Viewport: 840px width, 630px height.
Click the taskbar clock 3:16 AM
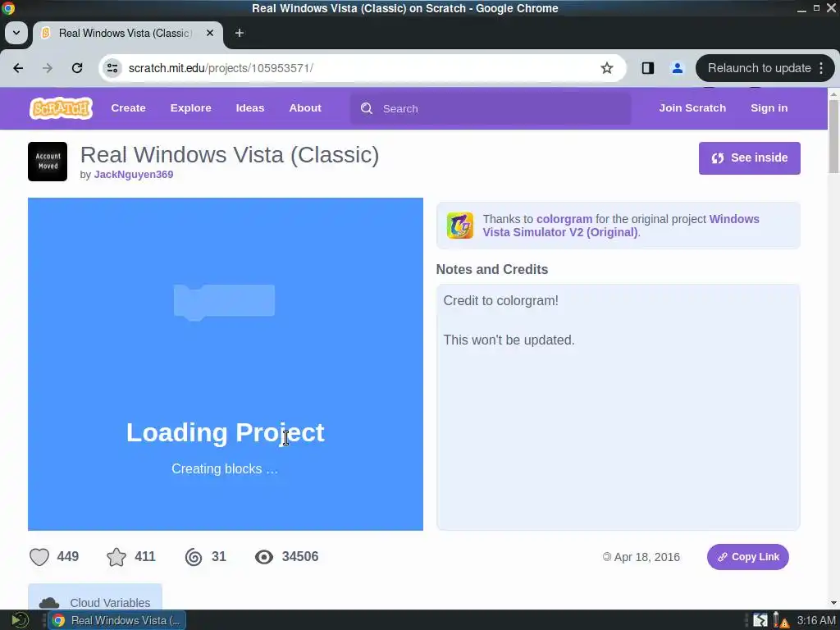[816, 620]
